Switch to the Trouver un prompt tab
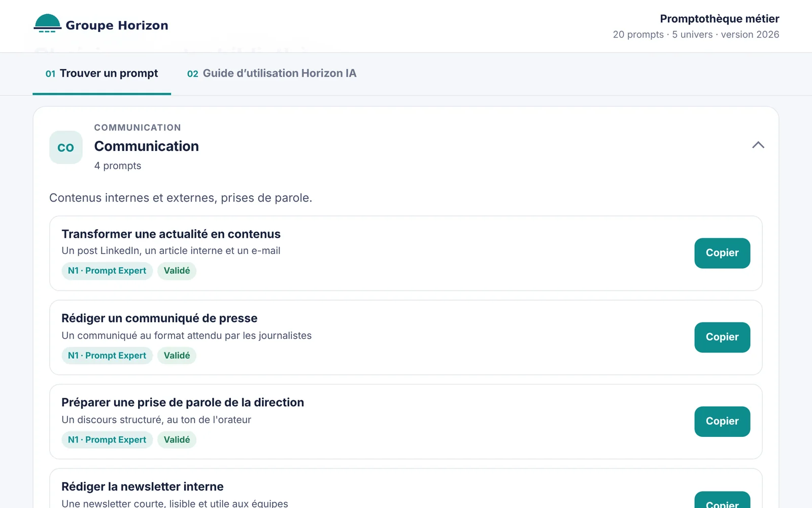 coord(101,74)
